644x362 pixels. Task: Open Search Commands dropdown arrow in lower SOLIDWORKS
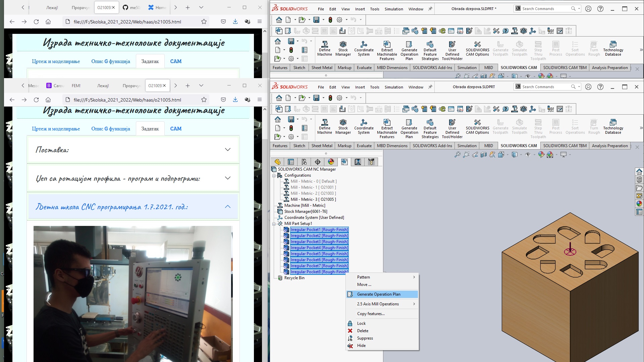point(579,87)
